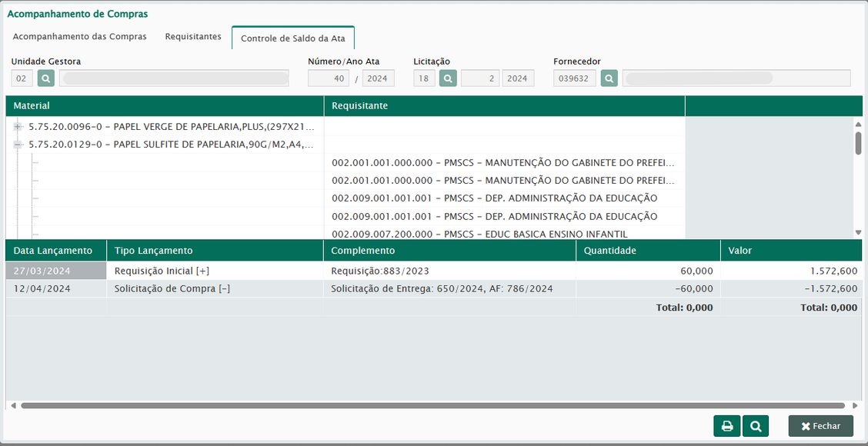This screenshot has height=446, width=868.
Task: Click the Fornecedor search magnifier icon
Action: click(609, 78)
